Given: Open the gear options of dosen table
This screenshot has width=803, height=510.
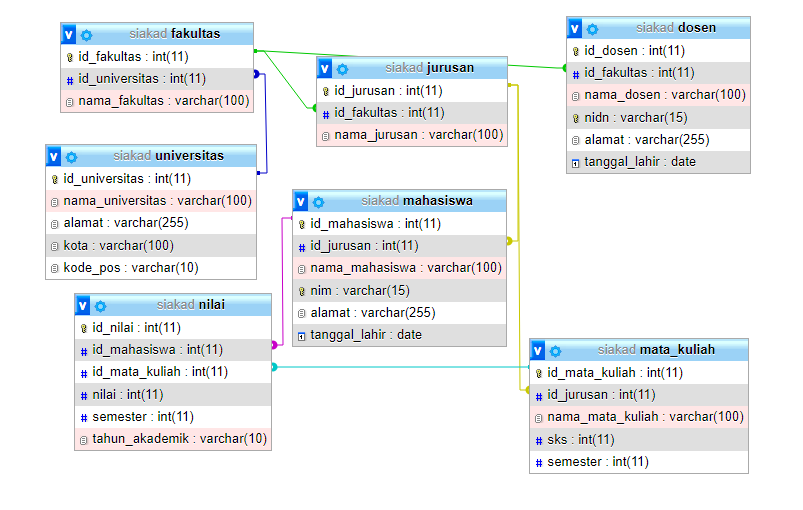Looking at the screenshot, I should coord(593,29).
